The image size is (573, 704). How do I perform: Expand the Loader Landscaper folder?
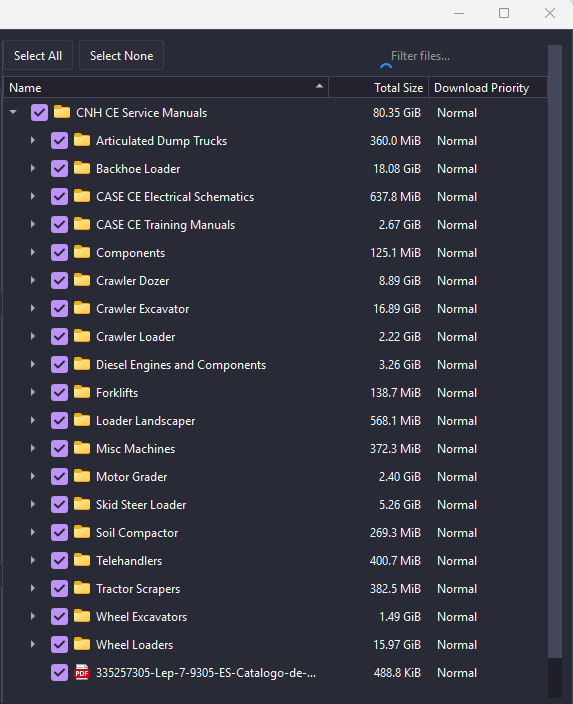pyautogui.click(x=33, y=420)
